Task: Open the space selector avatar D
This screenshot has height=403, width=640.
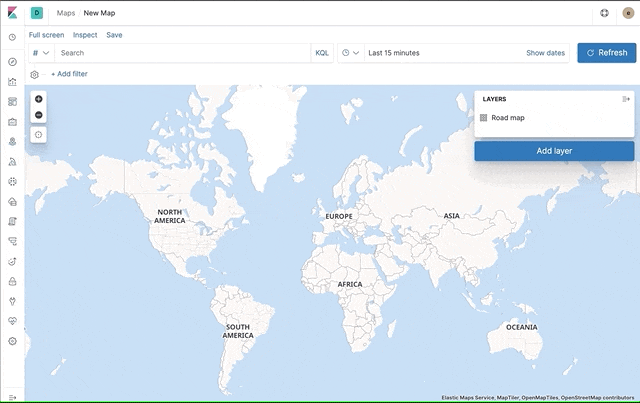Action: 37,13
